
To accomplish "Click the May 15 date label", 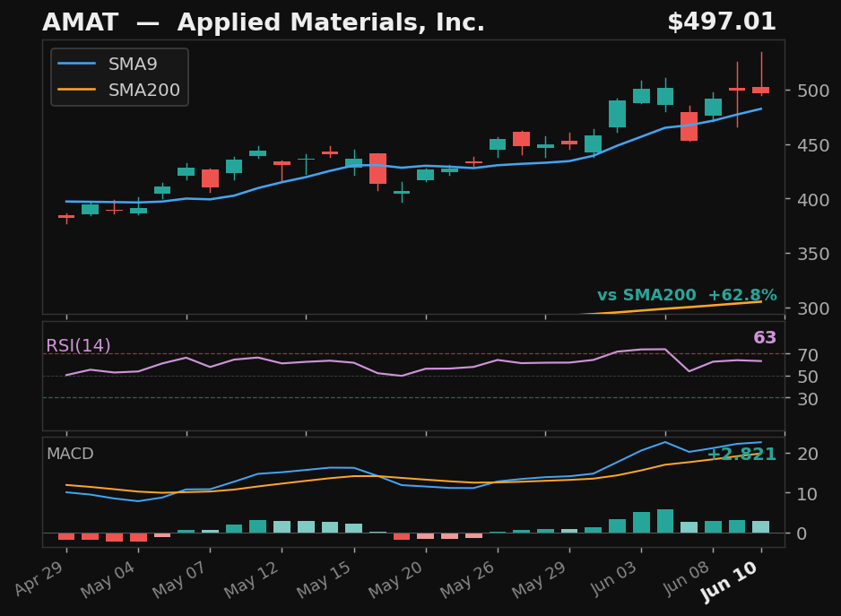I will (325, 580).
